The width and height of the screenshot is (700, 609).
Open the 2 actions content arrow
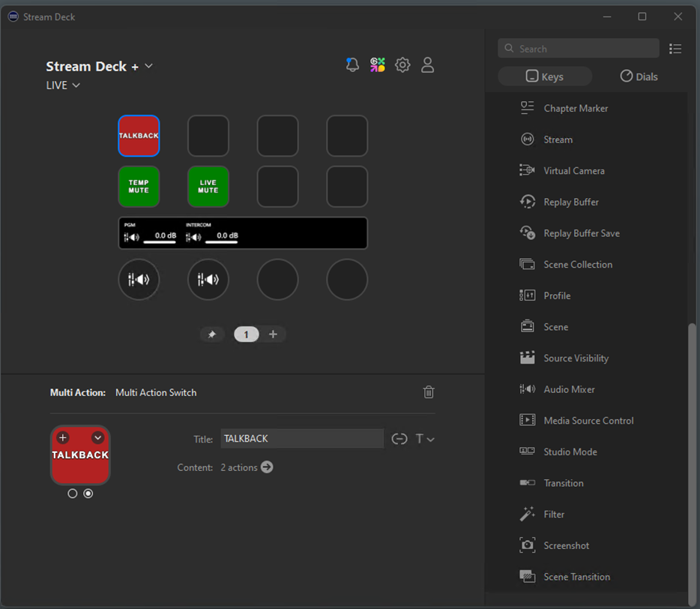click(x=267, y=467)
